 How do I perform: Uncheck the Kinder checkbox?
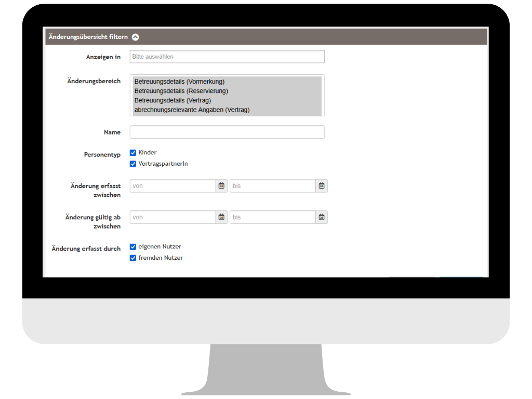[x=133, y=153]
